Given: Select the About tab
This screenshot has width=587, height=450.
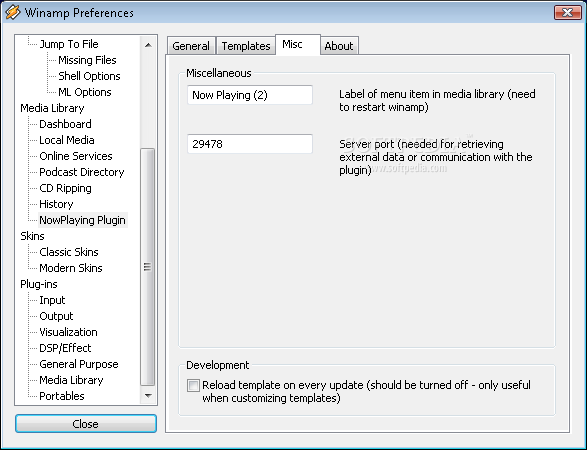Looking at the screenshot, I should [339, 46].
